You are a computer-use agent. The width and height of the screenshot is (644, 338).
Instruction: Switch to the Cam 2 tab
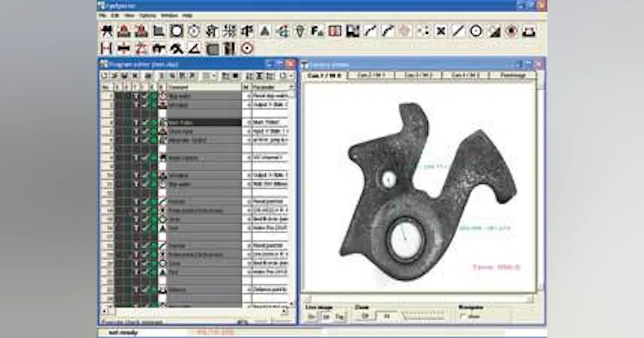(x=371, y=76)
